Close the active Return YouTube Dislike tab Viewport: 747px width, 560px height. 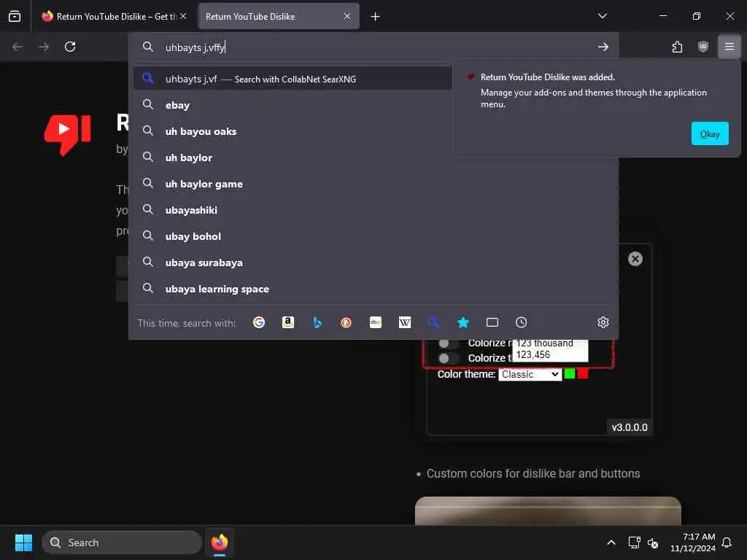coord(347,16)
